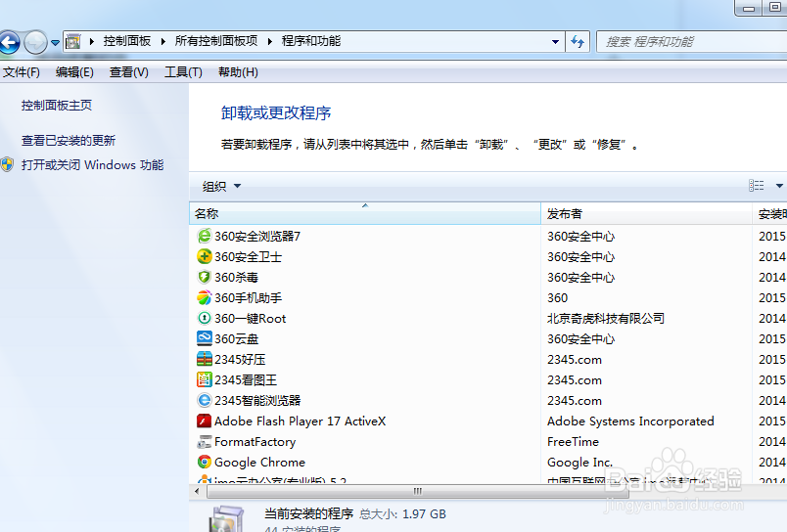Click the 程序和功能 breadcrumb segment

pyautogui.click(x=311, y=41)
